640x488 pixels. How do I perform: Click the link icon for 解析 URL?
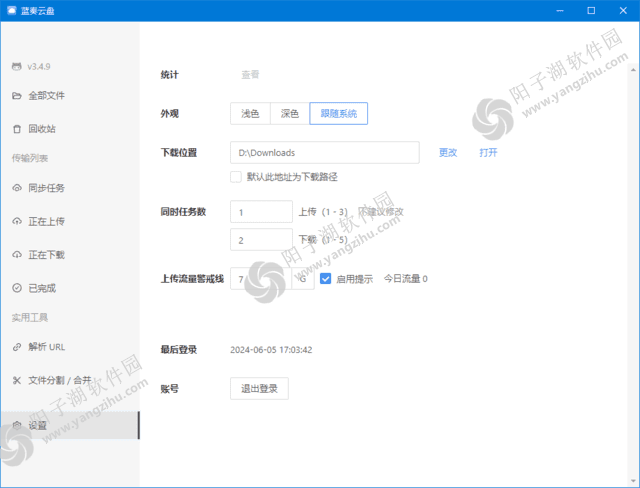[17, 347]
